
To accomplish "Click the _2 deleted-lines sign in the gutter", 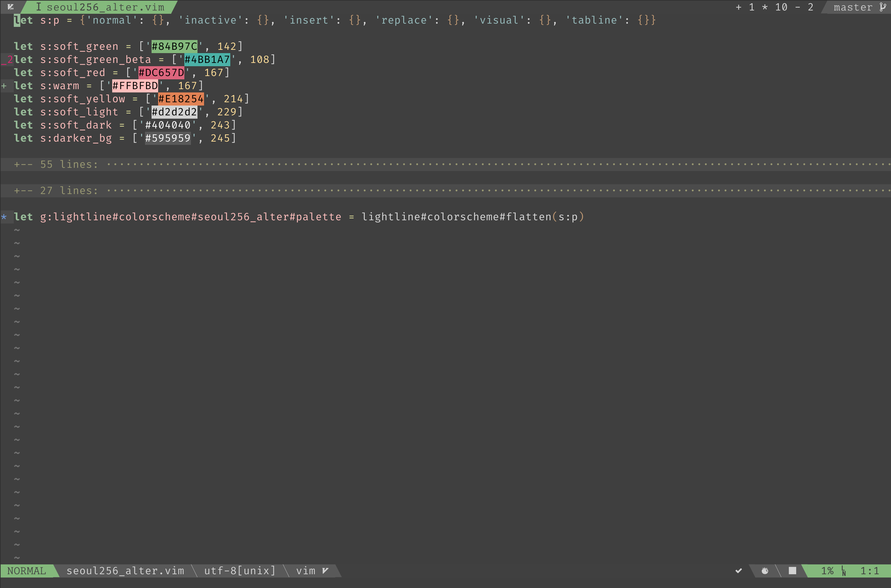I will coord(7,60).
